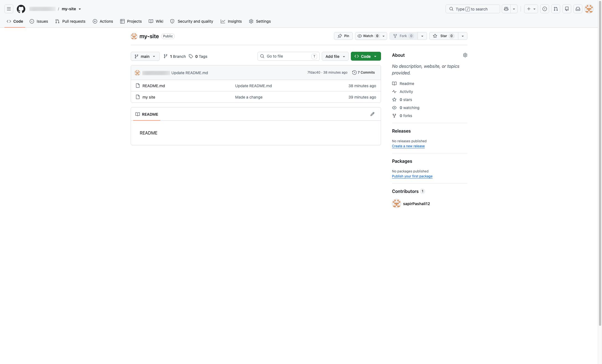The image size is (602, 364).
Task: Open the green Code clone dropdown
Action: (x=366, y=56)
